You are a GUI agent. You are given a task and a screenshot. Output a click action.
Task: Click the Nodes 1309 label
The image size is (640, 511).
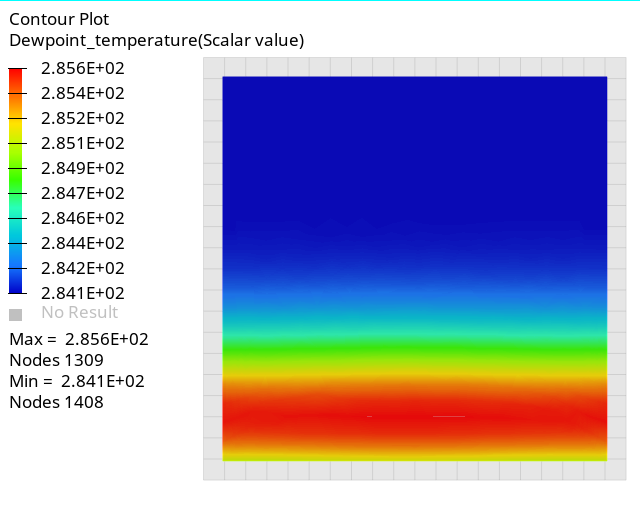click(x=56, y=360)
